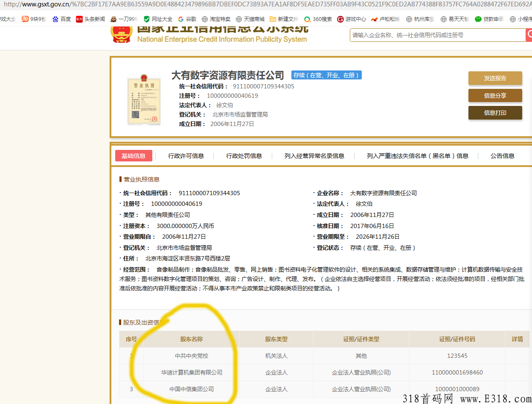Switch to the 行政处罚信息 tab
This screenshot has width=532, height=404.
point(244,156)
